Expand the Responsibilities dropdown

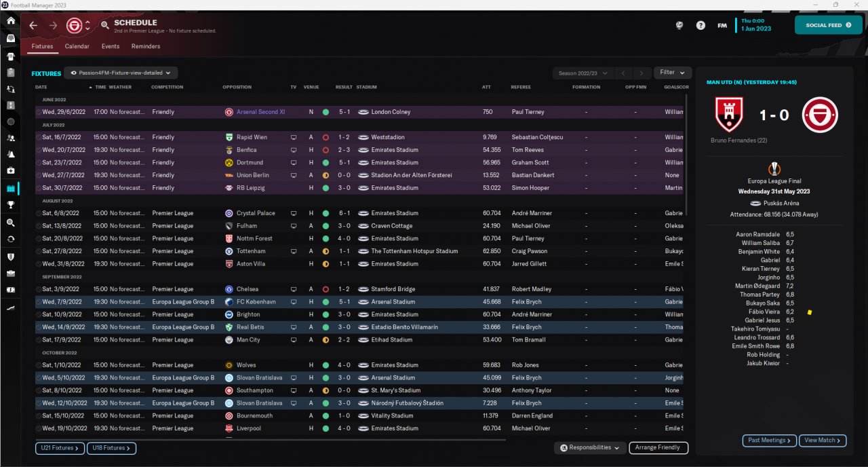click(x=589, y=448)
